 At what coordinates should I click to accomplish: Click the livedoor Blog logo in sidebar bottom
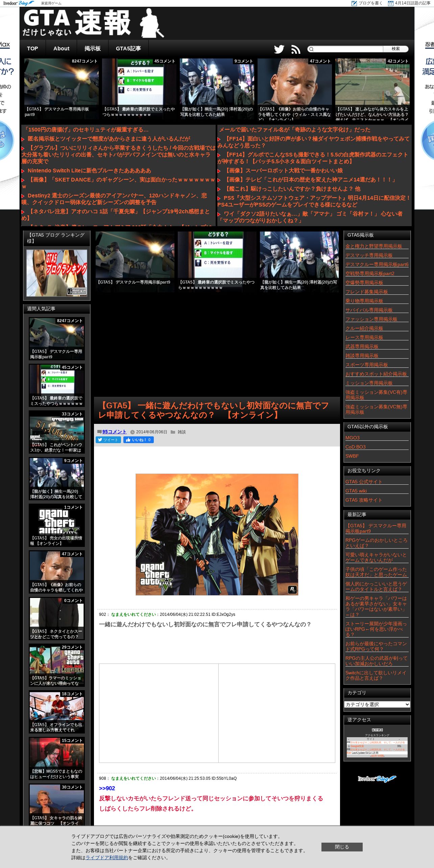tap(377, 779)
